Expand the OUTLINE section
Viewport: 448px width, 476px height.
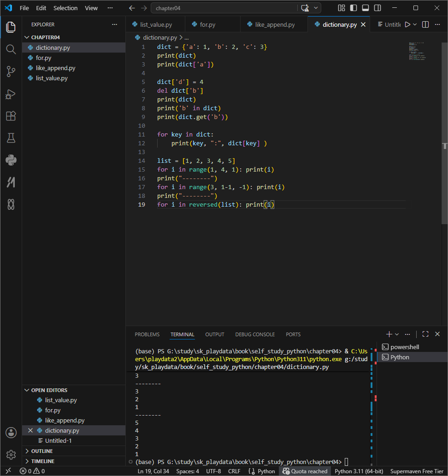click(74, 451)
